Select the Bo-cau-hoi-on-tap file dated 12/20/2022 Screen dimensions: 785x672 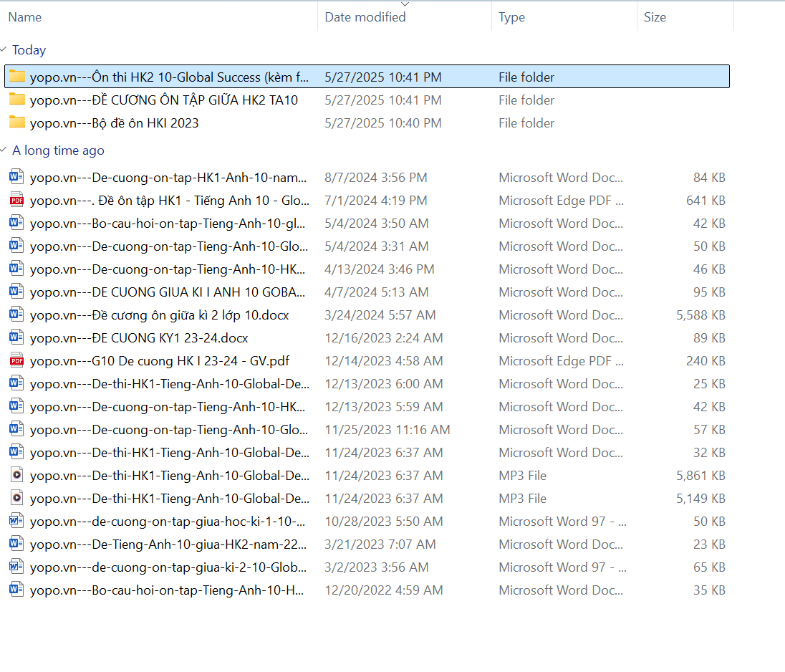[x=168, y=590]
